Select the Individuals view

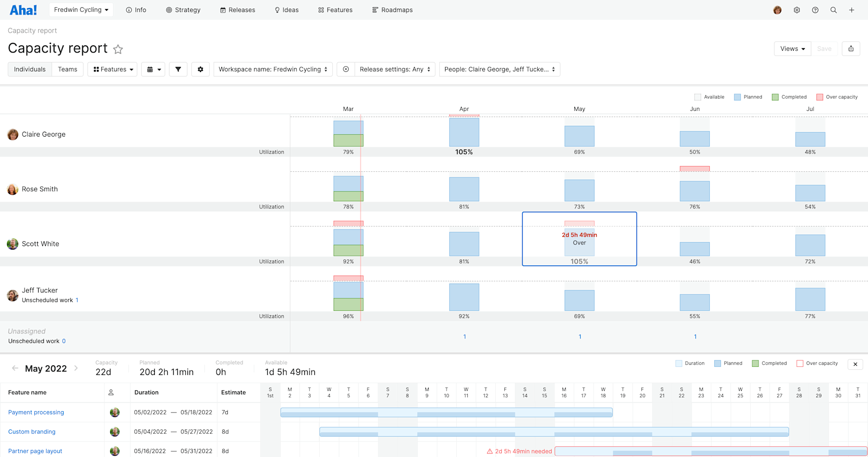pos(29,69)
